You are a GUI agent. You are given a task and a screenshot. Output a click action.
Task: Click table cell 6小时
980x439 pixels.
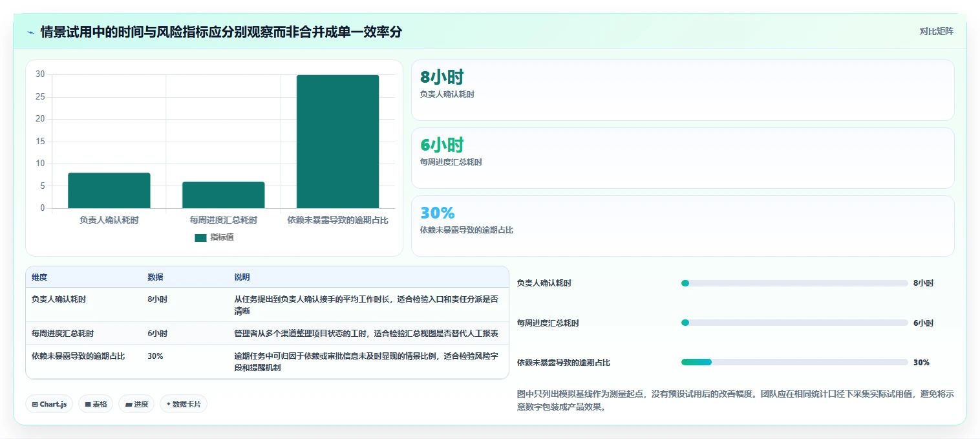click(x=158, y=334)
